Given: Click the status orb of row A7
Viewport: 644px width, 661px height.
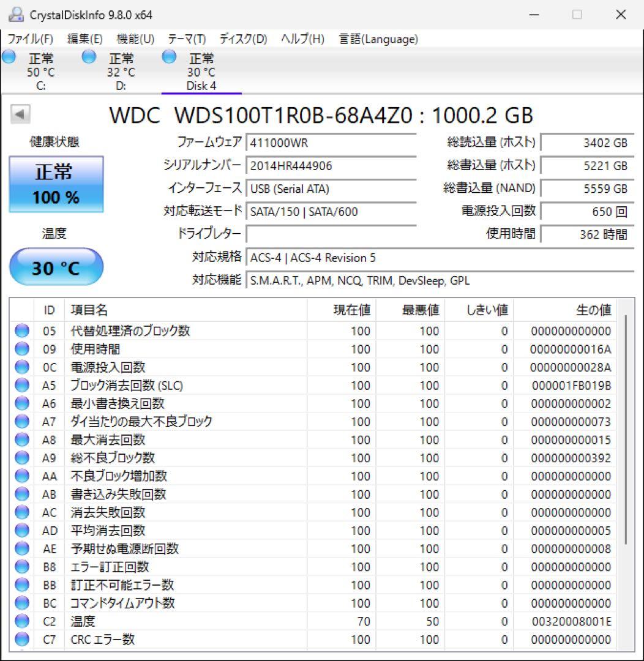Looking at the screenshot, I should (22, 422).
